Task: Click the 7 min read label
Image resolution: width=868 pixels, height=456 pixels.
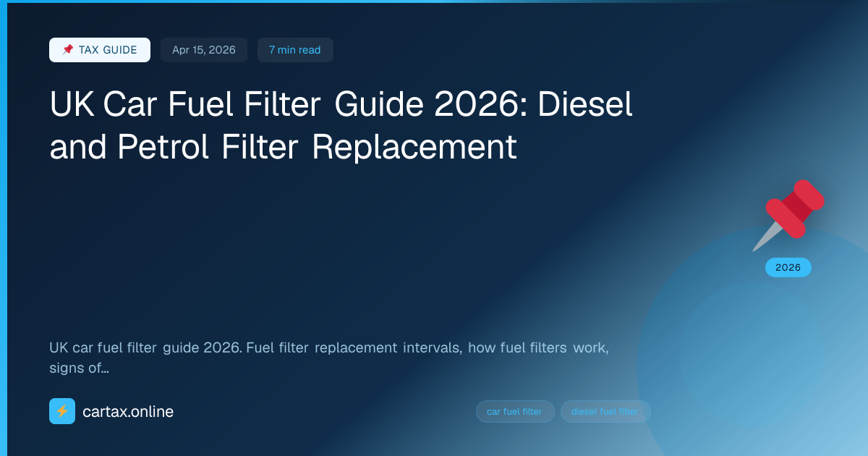Action: click(x=295, y=50)
